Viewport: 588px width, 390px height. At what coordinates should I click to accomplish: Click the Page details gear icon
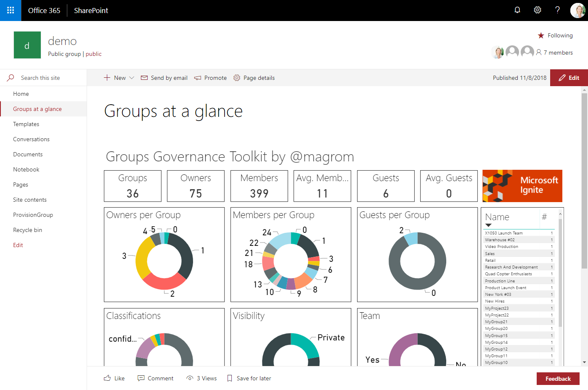click(x=237, y=78)
